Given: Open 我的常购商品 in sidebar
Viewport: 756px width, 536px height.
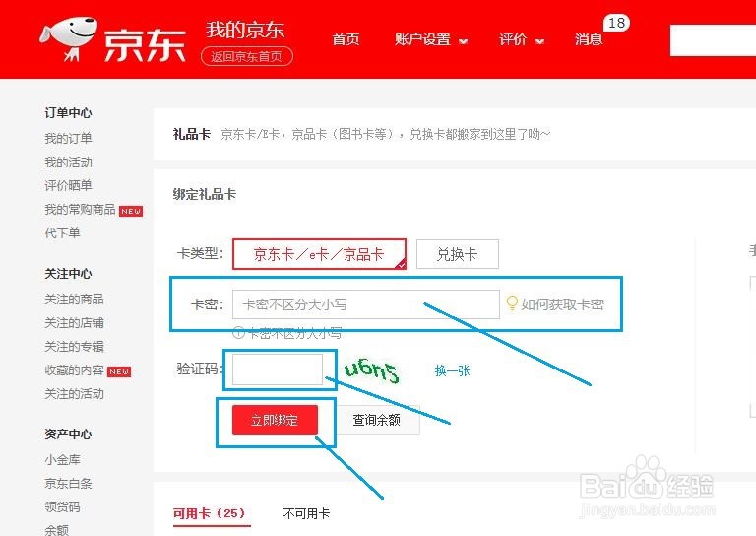Looking at the screenshot, I should tap(80, 210).
